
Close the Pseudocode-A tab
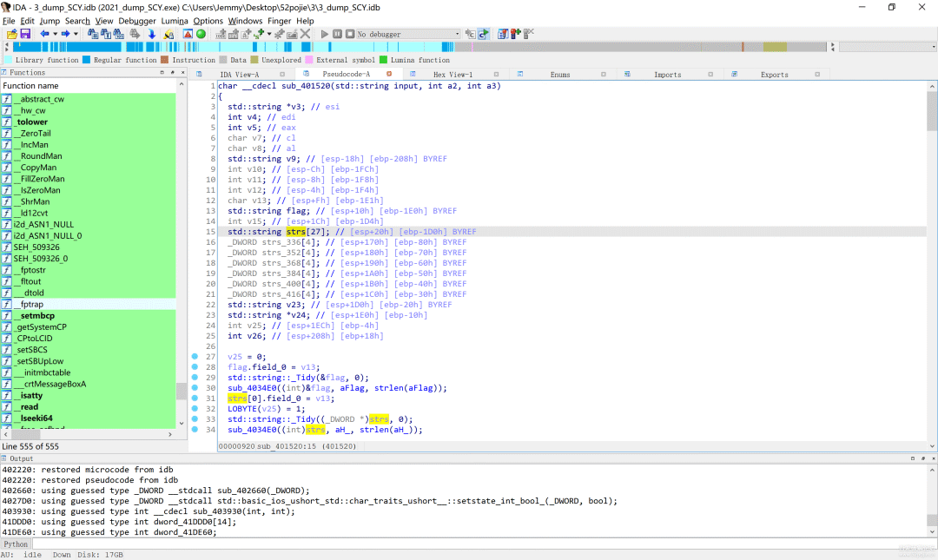[389, 75]
